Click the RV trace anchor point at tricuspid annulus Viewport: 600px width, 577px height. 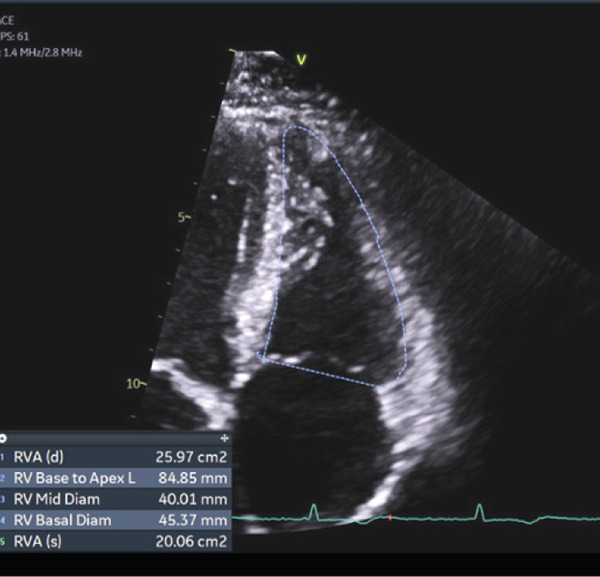(x=262, y=357)
